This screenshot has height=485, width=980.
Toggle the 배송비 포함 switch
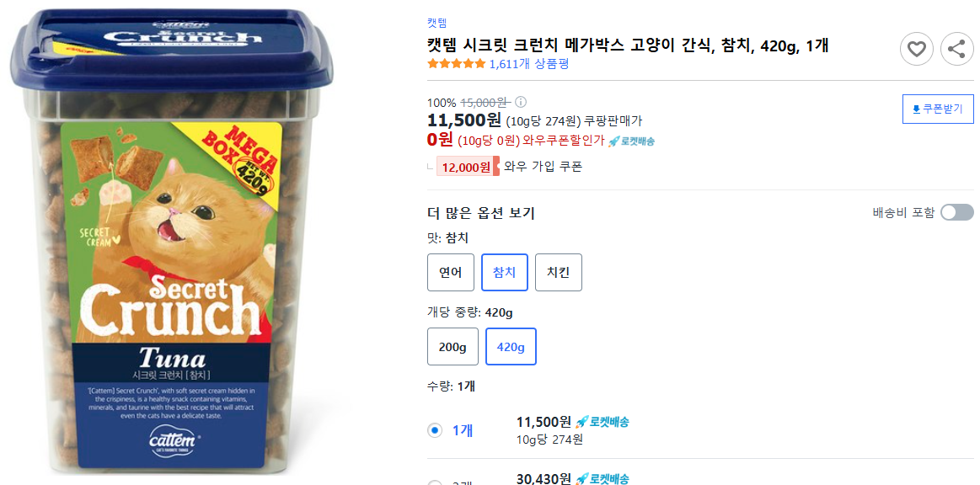pyautogui.click(x=956, y=212)
